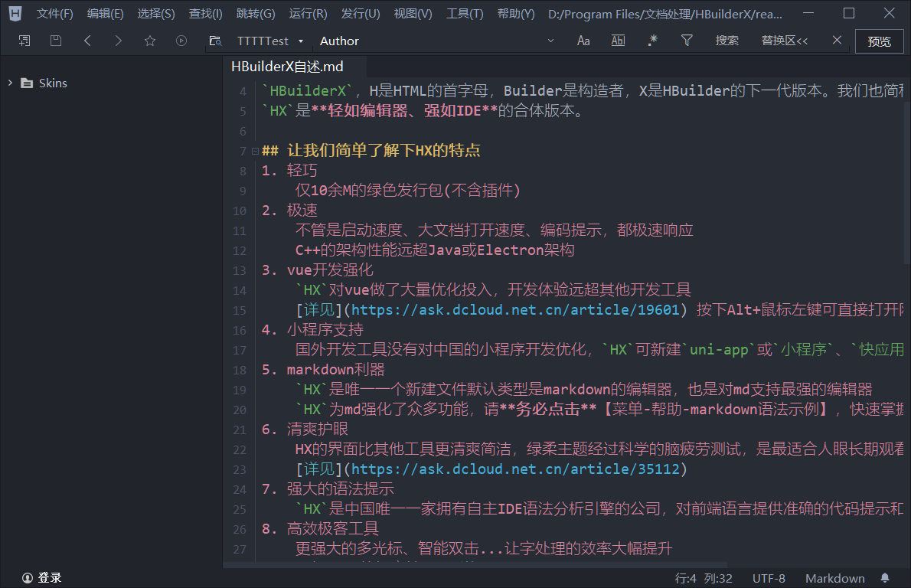Click list item 3. vue开发强化

317,269
